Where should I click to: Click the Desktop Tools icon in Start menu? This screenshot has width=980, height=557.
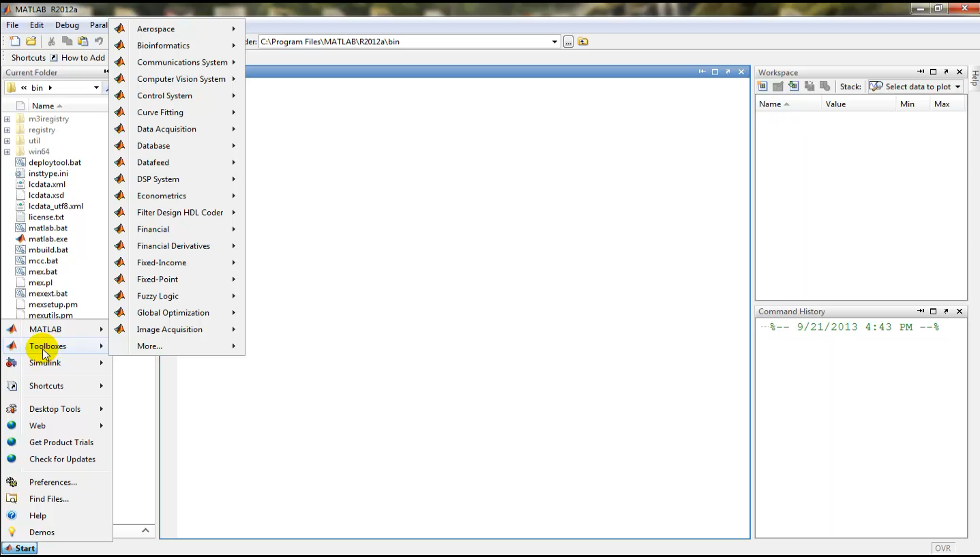12,409
